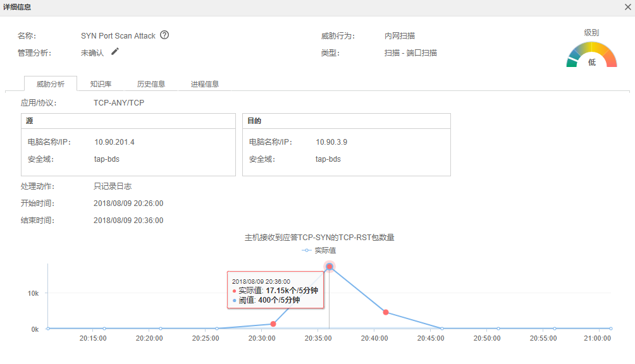
Task: Click the red data point near 20:31:00
Action: coord(273,324)
